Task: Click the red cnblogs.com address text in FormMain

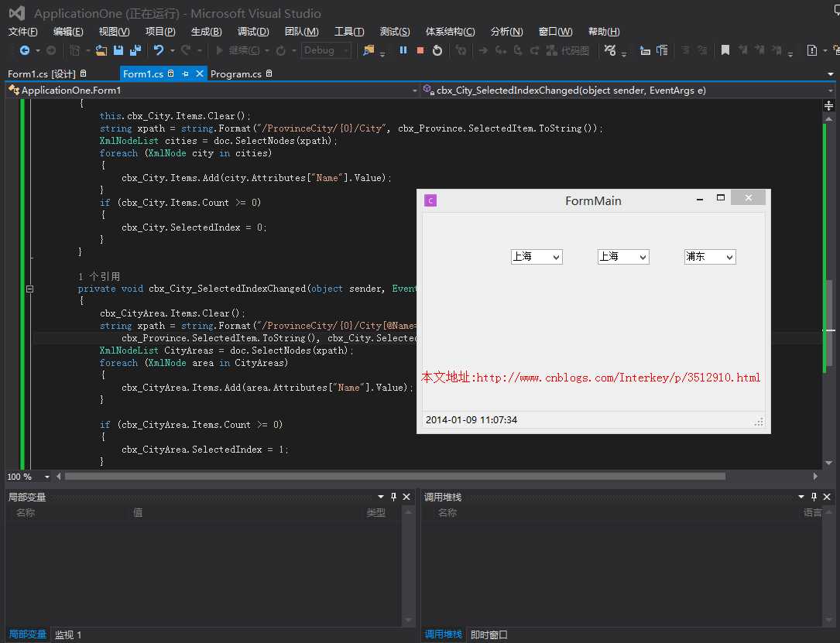Action: pyautogui.click(x=591, y=378)
